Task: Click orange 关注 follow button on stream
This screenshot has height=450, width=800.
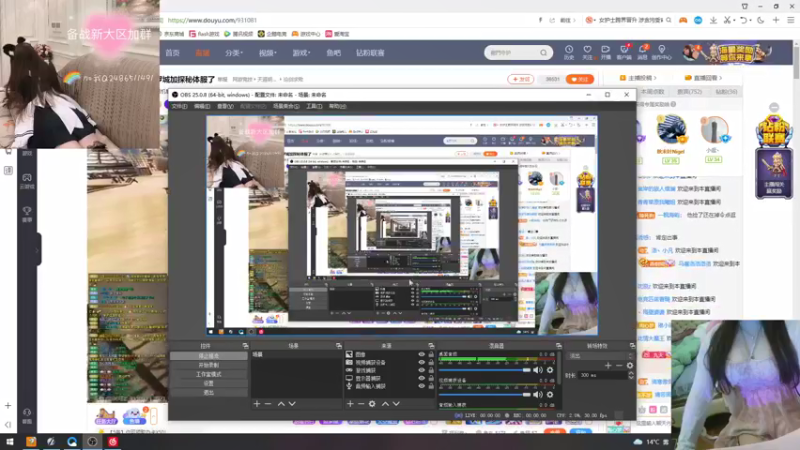Action: point(580,79)
